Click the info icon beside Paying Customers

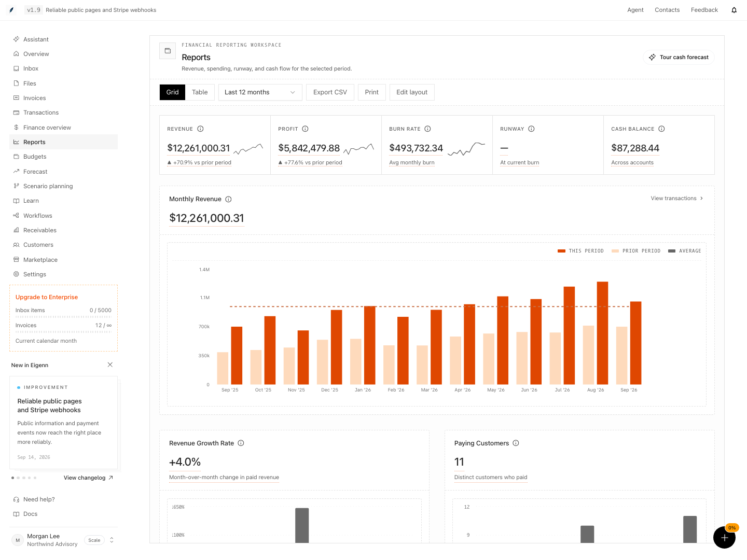pyautogui.click(x=516, y=443)
